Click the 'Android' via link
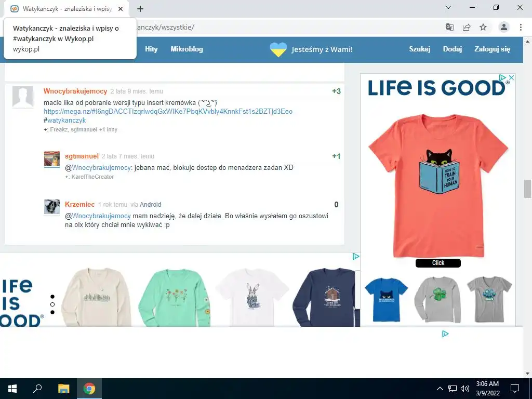Image resolution: width=532 pixels, height=399 pixels. pyautogui.click(x=150, y=205)
